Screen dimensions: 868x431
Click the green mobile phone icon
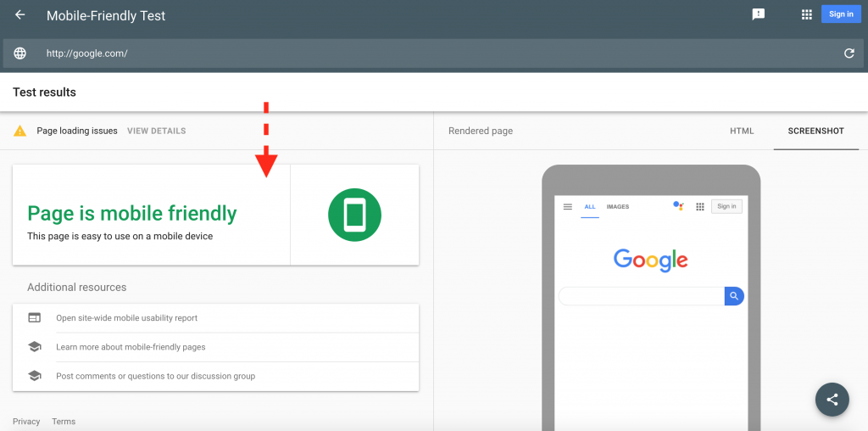click(x=355, y=215)
